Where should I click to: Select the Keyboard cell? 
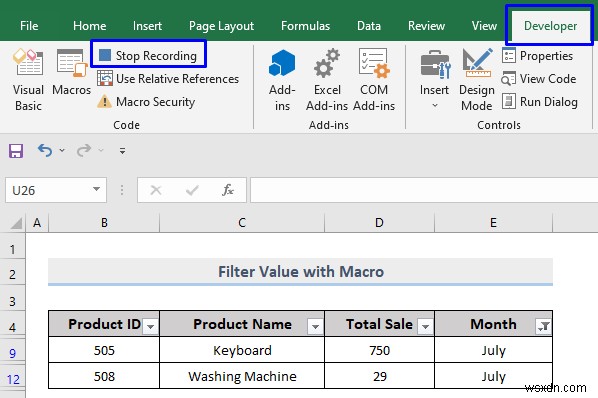[x=242, y=350]
